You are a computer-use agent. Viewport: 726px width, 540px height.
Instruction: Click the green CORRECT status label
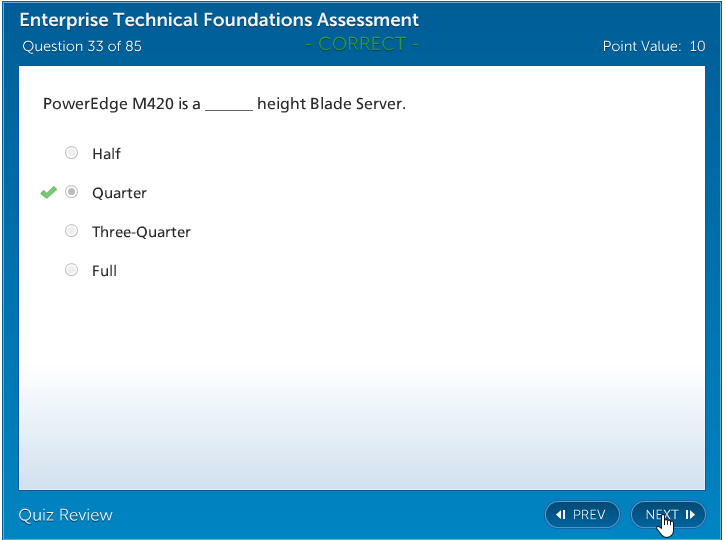point(362,44)
